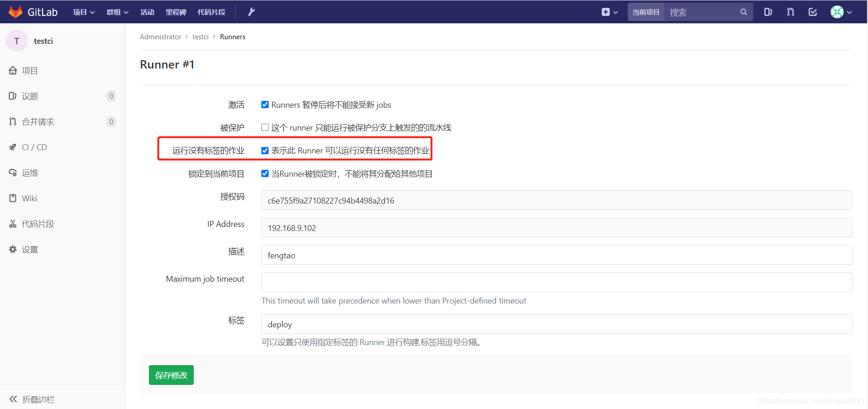Click the house icon beside 项目
Screen dimensions: 868x409
coord(13,70)
